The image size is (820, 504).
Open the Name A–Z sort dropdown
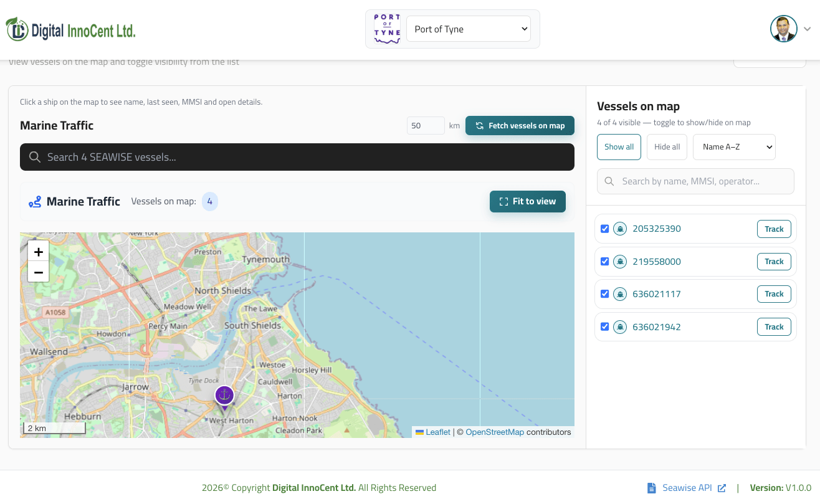coord(734,147)
